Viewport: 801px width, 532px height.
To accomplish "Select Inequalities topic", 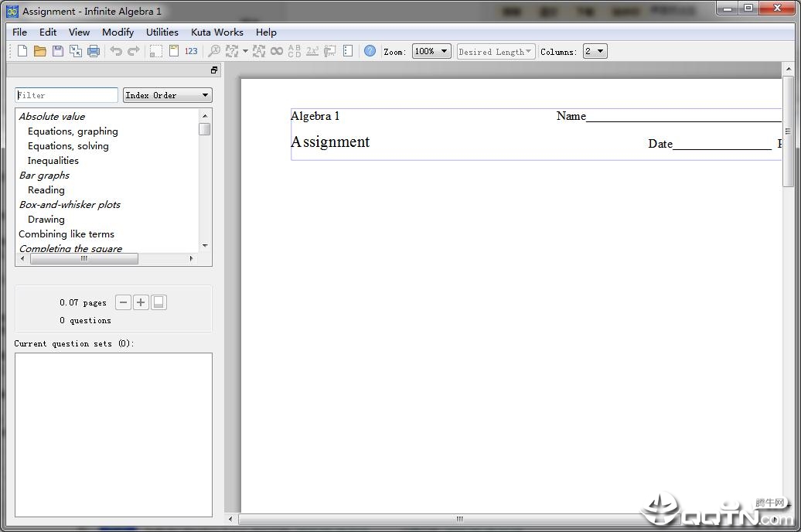I will click(53, 161).
